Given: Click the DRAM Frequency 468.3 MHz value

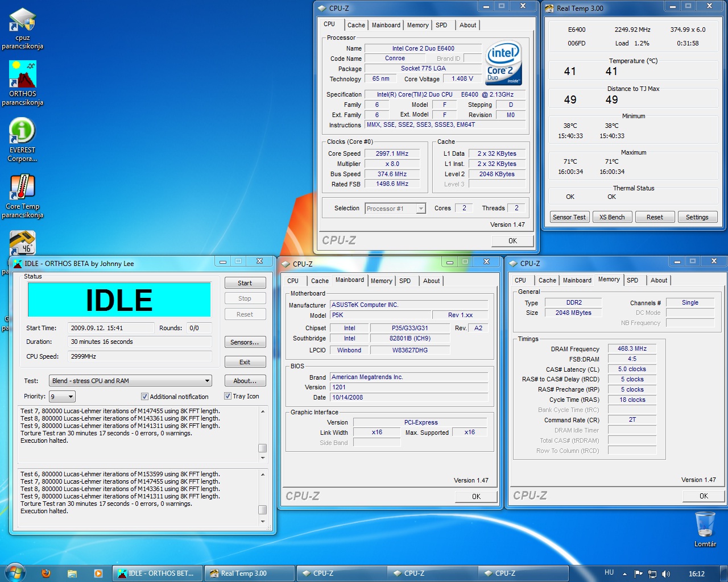Looking at the screenshot, I should point(632,349).
